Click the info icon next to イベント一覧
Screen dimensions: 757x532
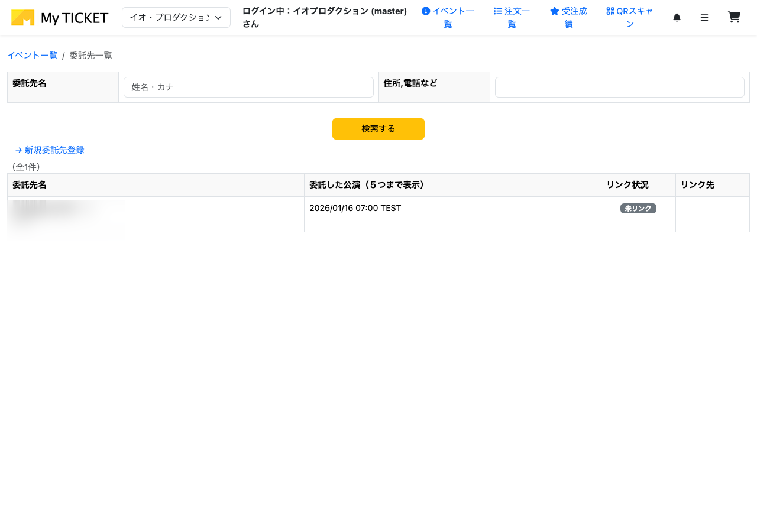(426, 10)
